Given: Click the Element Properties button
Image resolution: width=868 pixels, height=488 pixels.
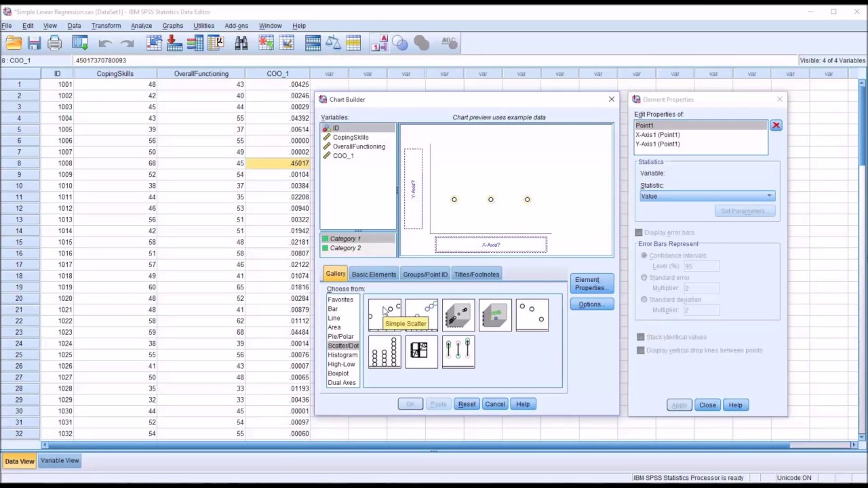Looking at the screenshot, I should (x=591, y=283).
